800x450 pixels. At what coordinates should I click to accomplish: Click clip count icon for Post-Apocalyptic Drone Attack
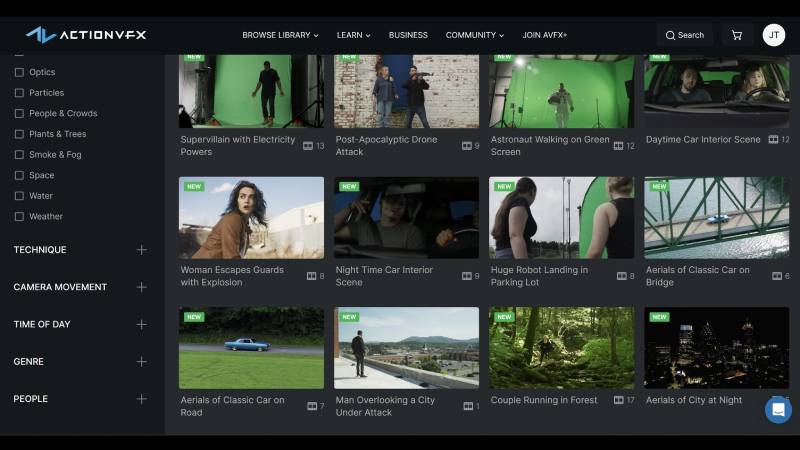coord(466,146)
